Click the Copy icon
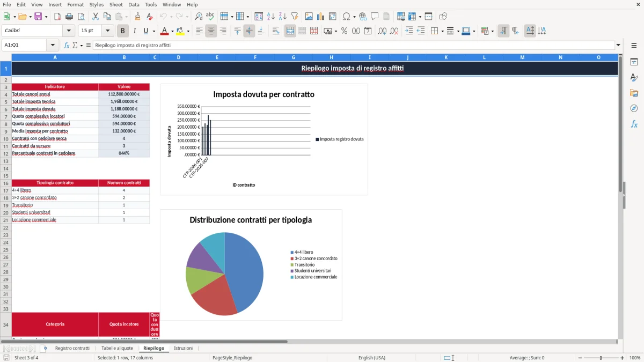The image size is (644, 362). coord(107,17)
